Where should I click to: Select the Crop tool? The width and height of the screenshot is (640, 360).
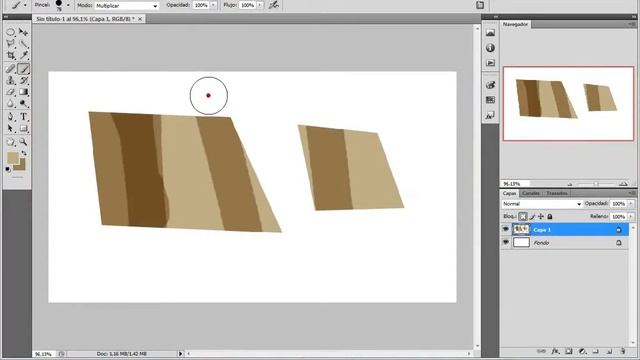11,55
